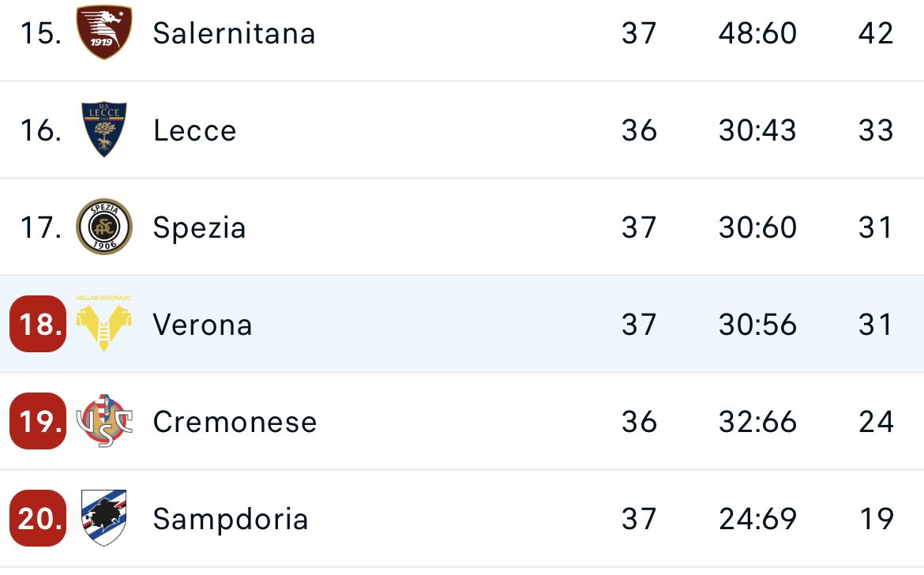The width and height of the screenshot is (924, 575).
Task: Tap the Lecce shield logo
Action: tap(104, 130)
